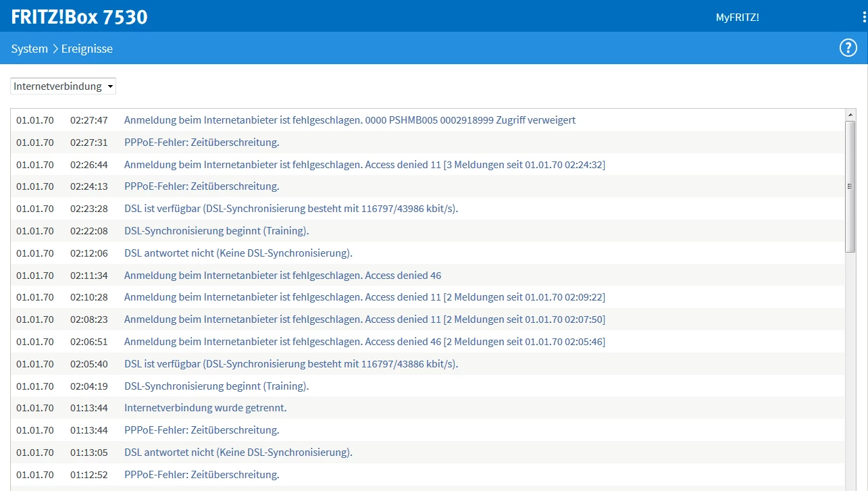The height and width of the screenshot is (491, 868).
Task: Select 'DSL-Synchronisierung beginnt' message at 02:04:19
Action: (217, 386)
